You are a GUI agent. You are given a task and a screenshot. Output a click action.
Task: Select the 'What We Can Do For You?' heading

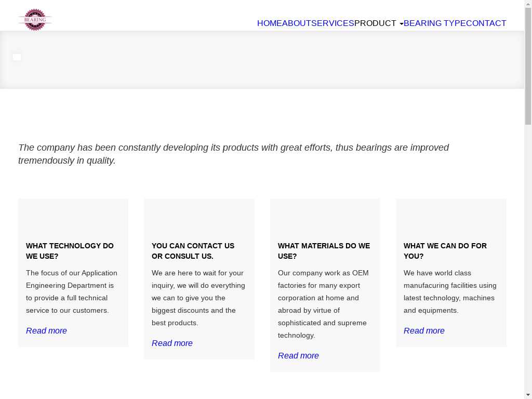click(445, 251)
